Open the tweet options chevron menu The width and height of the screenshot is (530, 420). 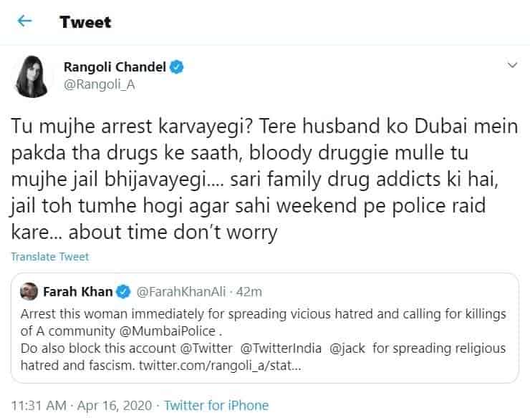(x=512, y=66)
